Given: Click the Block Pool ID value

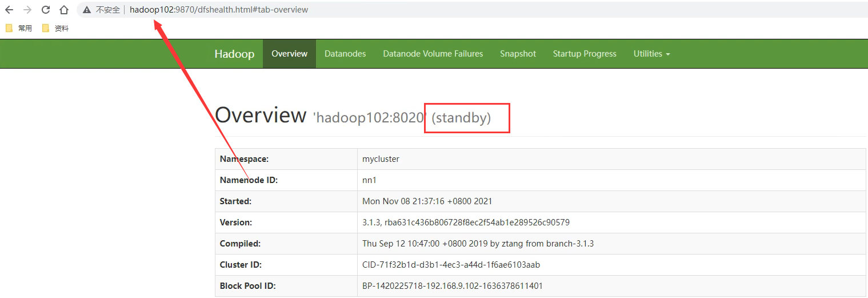Looking at the screenshot, I should (x=453, y=286).
